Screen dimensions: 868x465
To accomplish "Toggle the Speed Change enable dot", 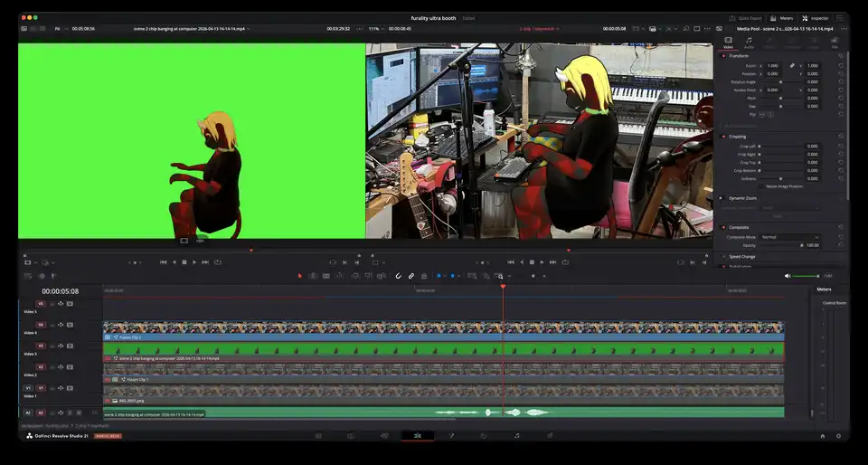I will 723,256.
